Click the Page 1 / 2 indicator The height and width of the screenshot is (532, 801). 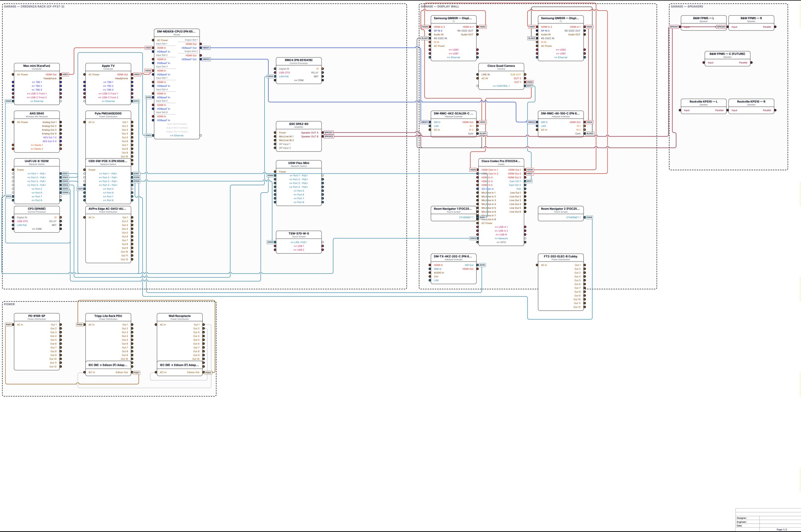click(781, 529)
